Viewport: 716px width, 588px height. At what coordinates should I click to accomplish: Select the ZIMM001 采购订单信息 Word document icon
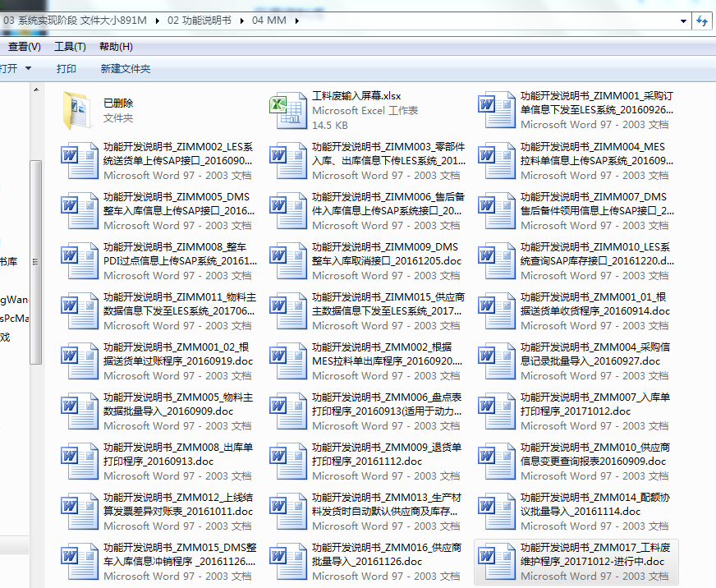(x=497, y=111)
